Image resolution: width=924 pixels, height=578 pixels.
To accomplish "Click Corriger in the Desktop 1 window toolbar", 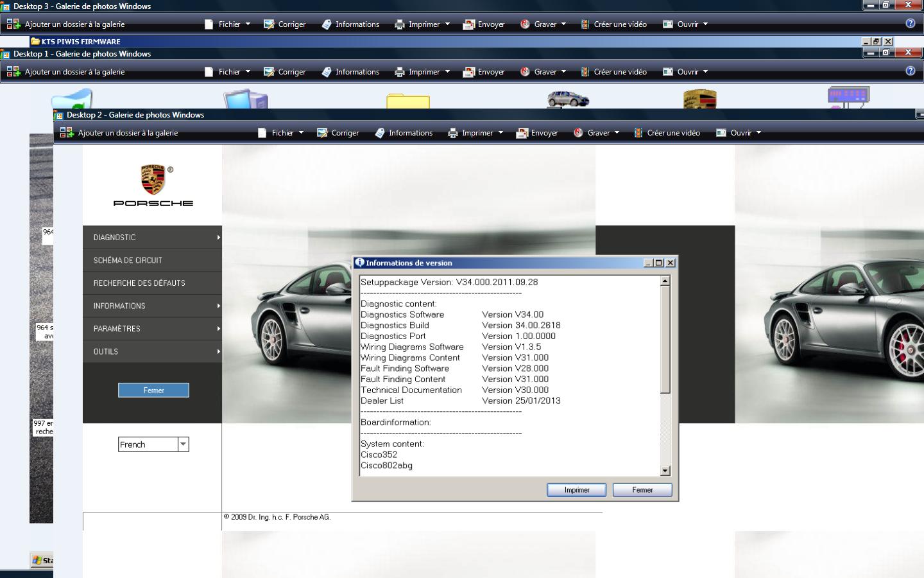I will tap(285, 72).
